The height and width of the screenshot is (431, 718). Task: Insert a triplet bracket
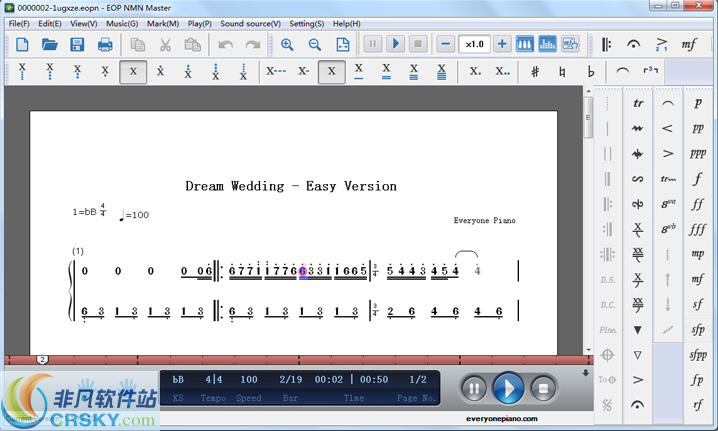[x=650, y=71]
